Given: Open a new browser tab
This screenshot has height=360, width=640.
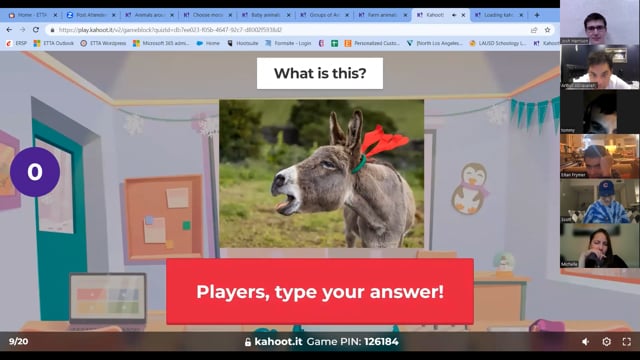Looking at the screenshot, I should tap(537, 15).
